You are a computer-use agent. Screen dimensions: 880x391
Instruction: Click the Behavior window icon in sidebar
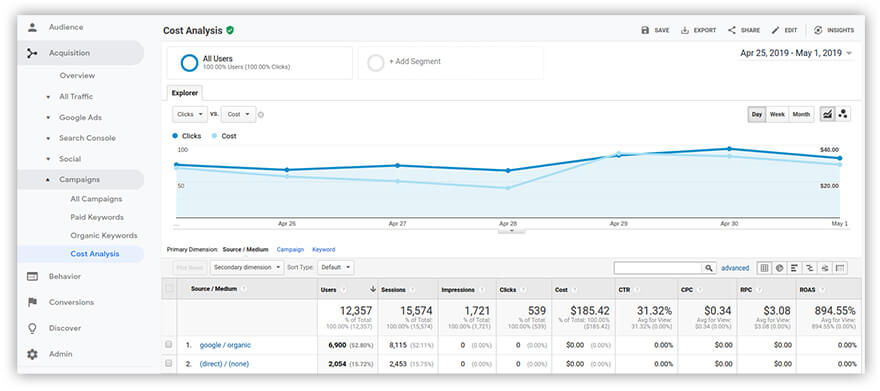pos(32,277)
